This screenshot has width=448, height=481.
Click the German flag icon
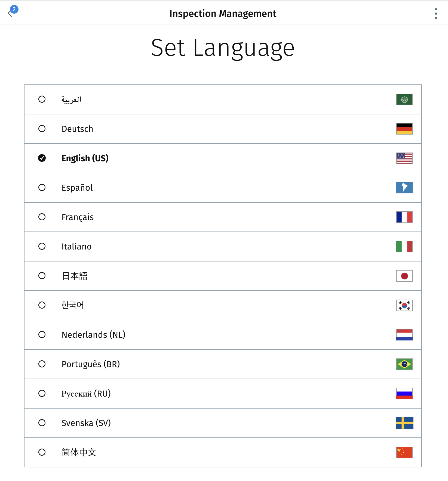(404, 129)
